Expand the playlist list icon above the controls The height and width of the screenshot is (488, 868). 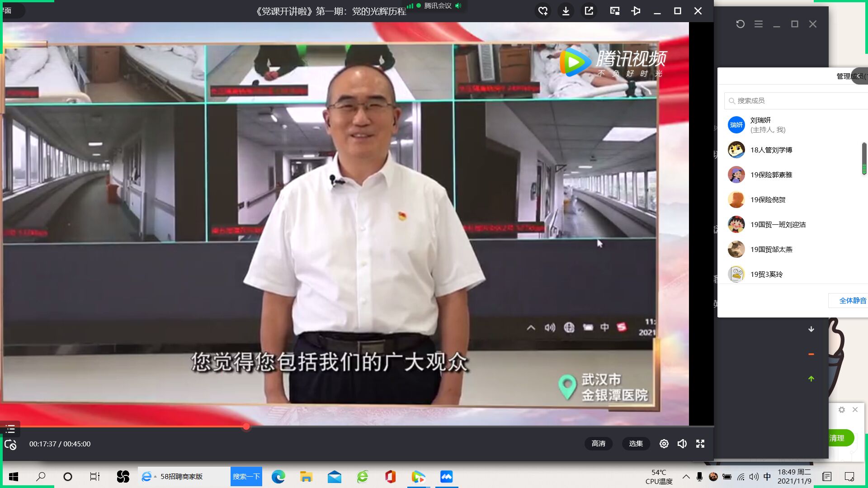coord(10,429)
